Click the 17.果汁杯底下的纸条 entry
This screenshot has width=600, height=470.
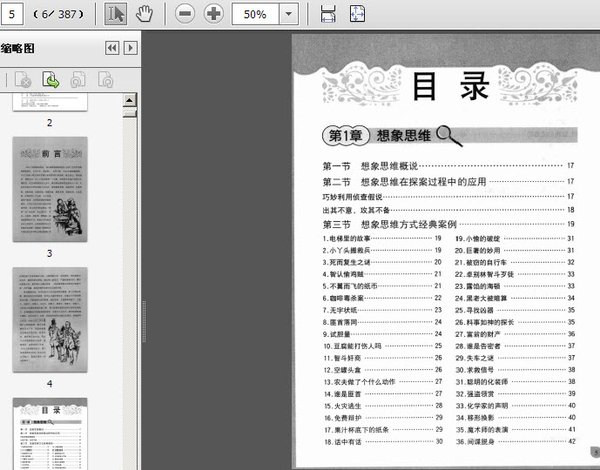click(383, 430)
